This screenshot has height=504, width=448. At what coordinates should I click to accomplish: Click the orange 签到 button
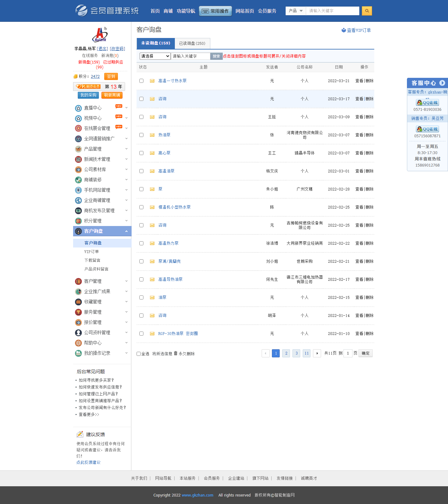[111, 76]
